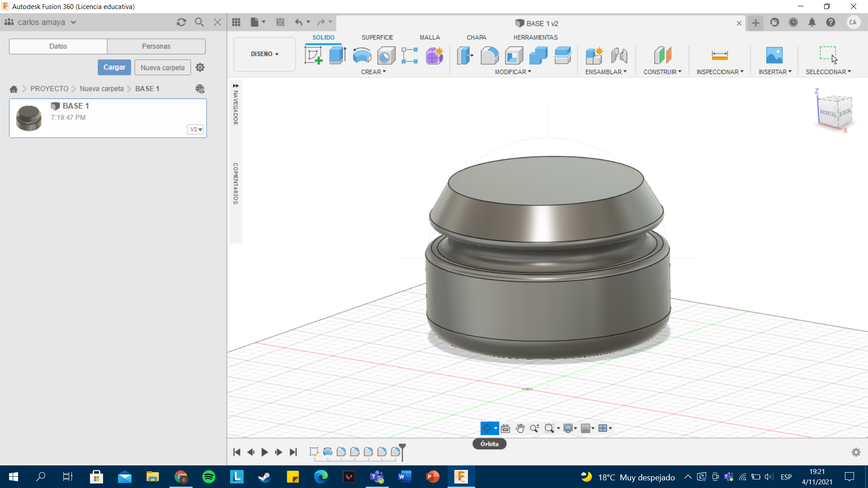Click the Cargar upload button

click(114, 67)
